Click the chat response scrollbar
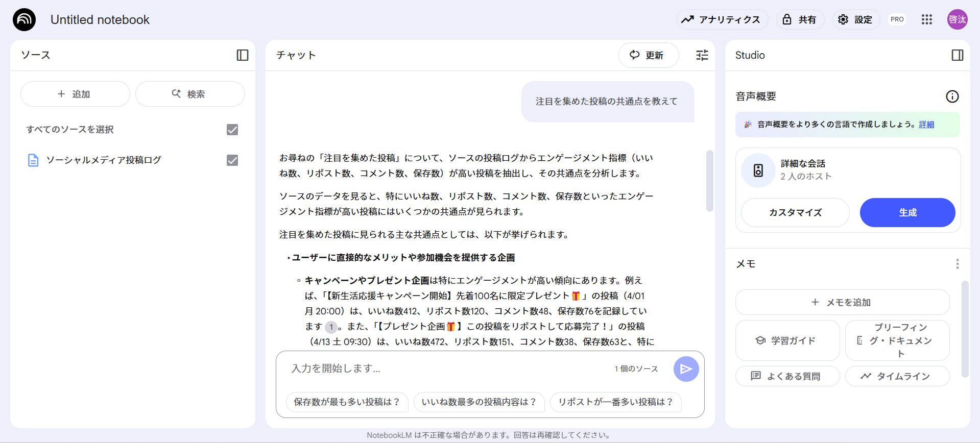980x443 pixels. (709, 181)
